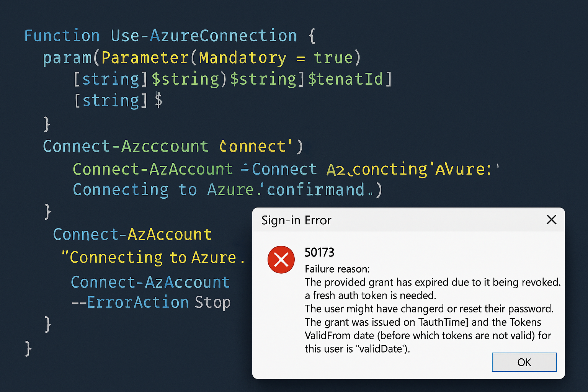Click the 'AVure:' string in the code
Screen dimensions: 588x392
(x=463, y=169)
